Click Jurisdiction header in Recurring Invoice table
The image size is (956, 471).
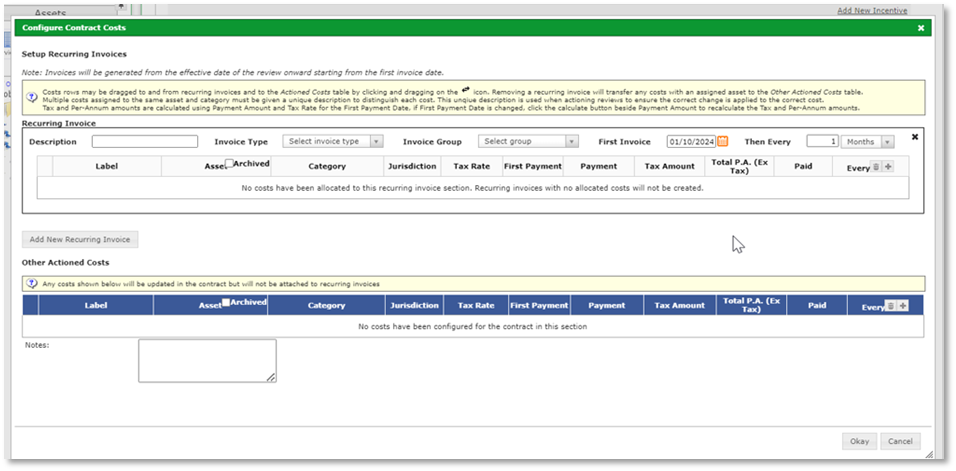coord(412,166)
